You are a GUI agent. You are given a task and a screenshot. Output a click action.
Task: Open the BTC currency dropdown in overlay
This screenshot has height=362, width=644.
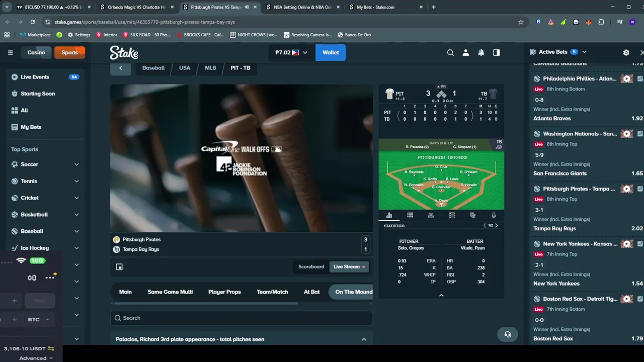(x=39, y=320)
